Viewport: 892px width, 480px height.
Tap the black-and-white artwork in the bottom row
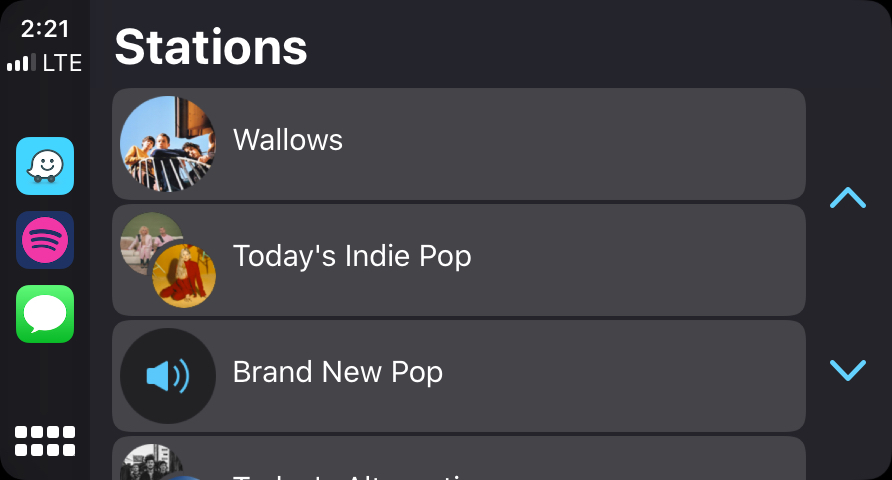coord(148,462)
